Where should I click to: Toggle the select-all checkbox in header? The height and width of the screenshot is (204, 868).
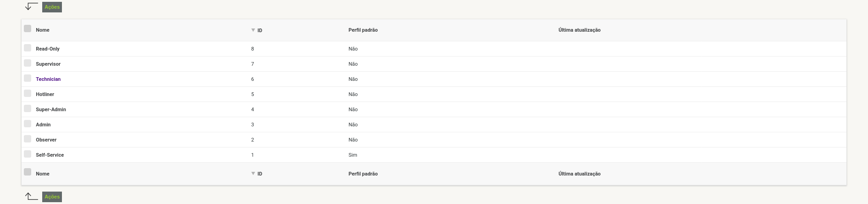click(x=28, y=28)
